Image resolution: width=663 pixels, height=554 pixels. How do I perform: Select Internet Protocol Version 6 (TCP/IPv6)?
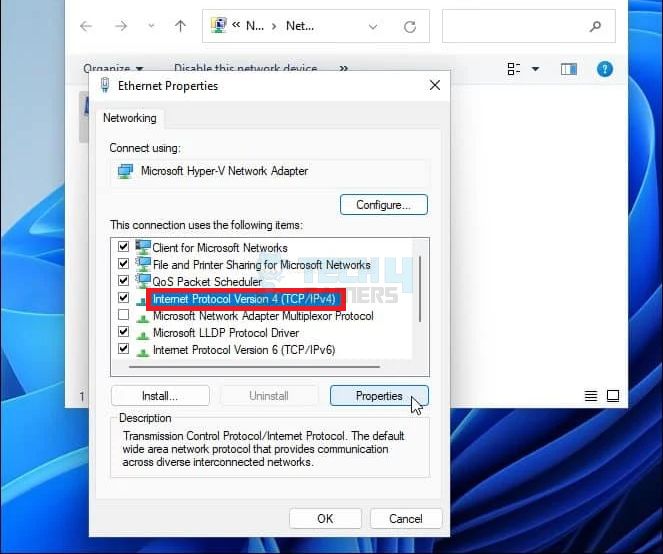(244, 350)
